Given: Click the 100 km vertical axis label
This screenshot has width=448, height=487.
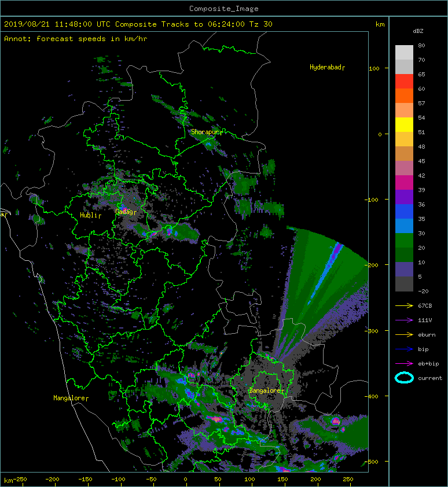Looking at the screenshot, I should [x=374, y=69].
